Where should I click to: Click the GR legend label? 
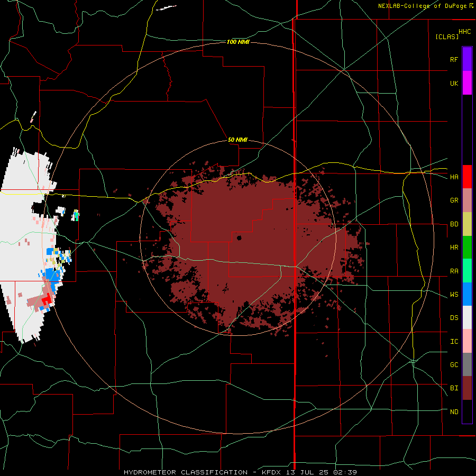pyautogui.click(x=454, y=200)
